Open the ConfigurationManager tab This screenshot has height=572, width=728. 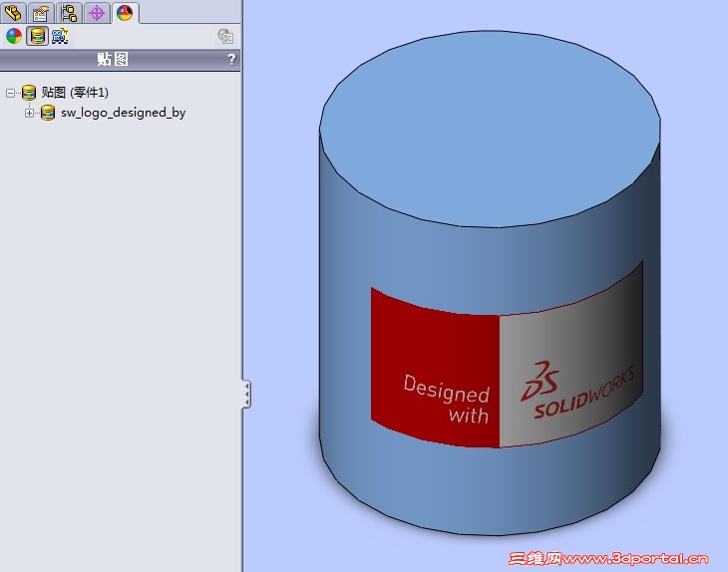(69, 13)
